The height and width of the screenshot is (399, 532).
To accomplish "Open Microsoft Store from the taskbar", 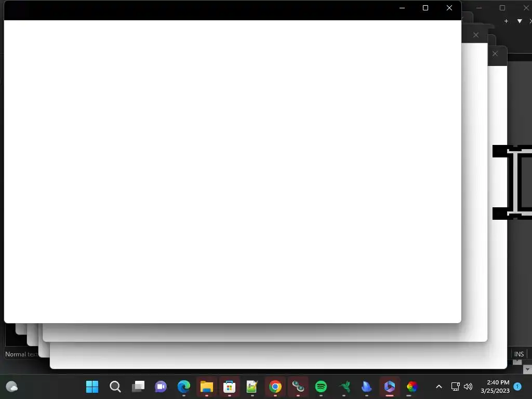I will [229, 387].
